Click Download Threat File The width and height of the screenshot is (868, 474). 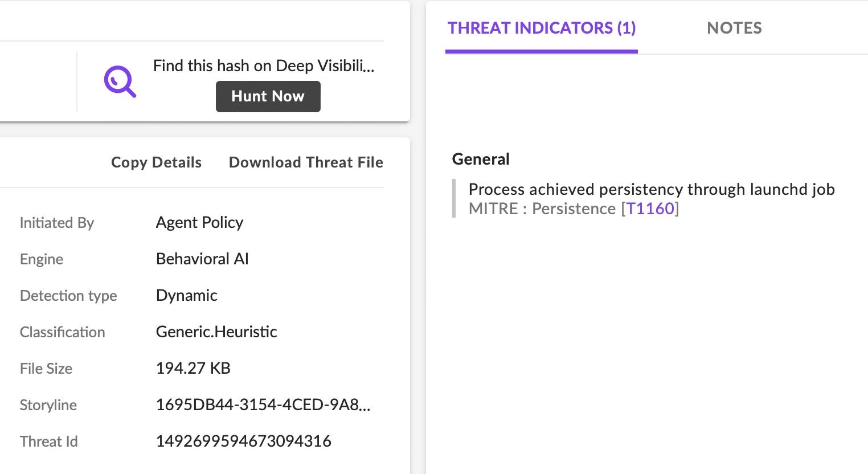[x=306, y=162]
